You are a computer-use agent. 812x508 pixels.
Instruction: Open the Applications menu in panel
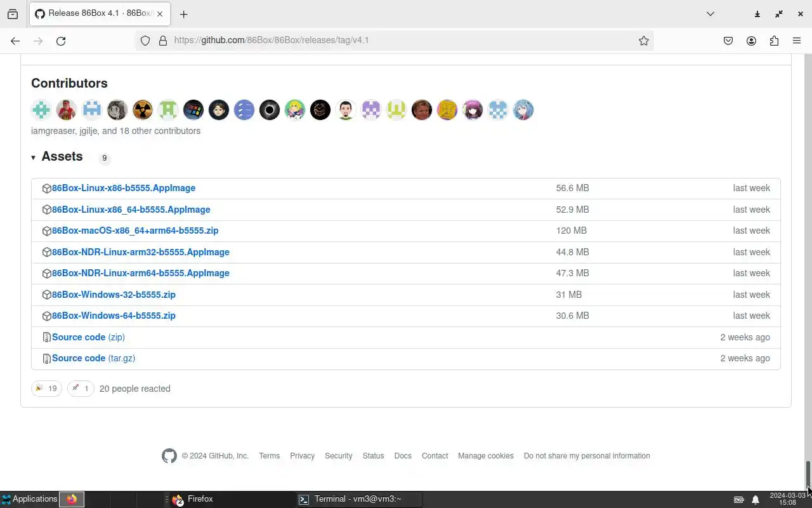click(29, 499)
